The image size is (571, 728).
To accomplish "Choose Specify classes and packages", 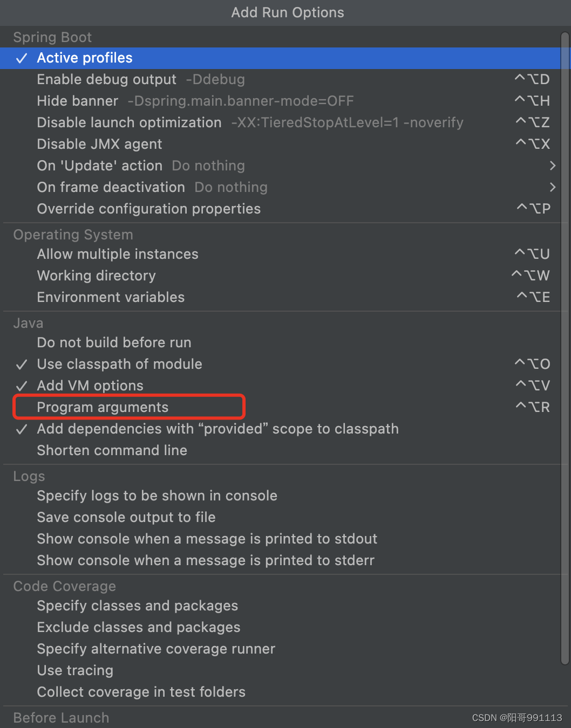I will (282, 606).
